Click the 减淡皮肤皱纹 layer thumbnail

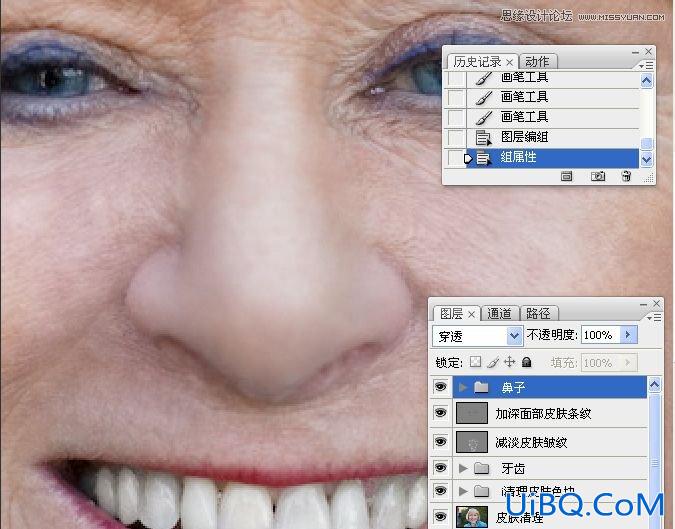click(x=472, y=442)
